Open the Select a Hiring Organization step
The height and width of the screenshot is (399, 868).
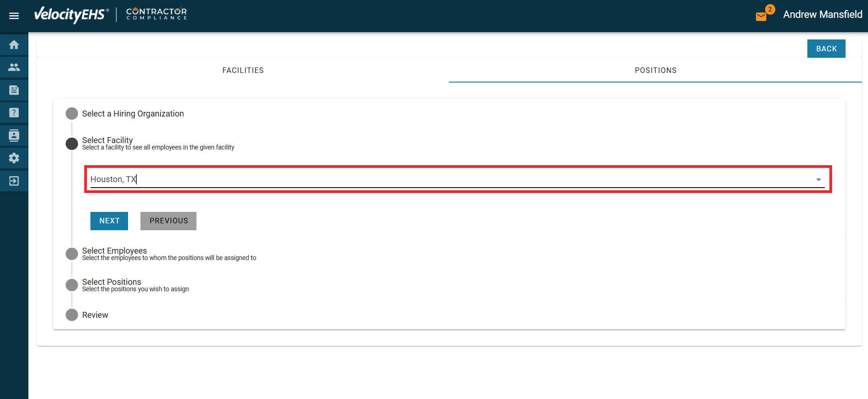pyautogui.click(x=133, y=114)
